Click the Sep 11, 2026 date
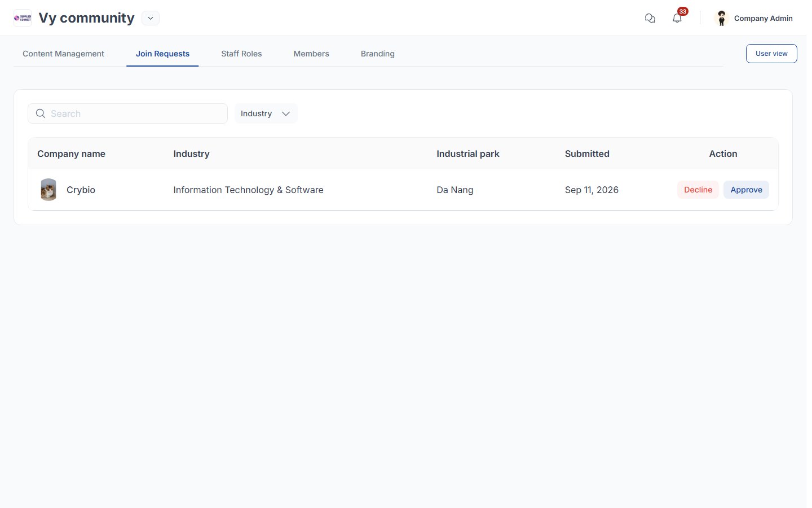The height and width of the screenshot is (508, 812). click(592, 190)
